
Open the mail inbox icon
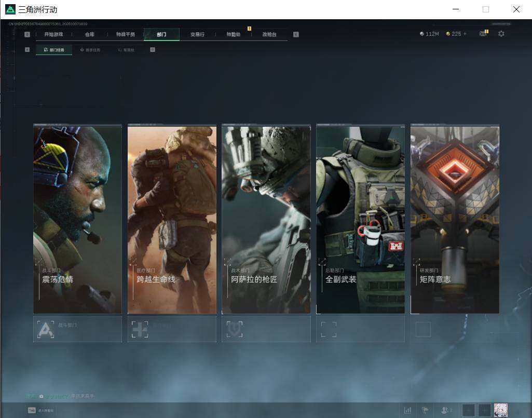point(483,33)
